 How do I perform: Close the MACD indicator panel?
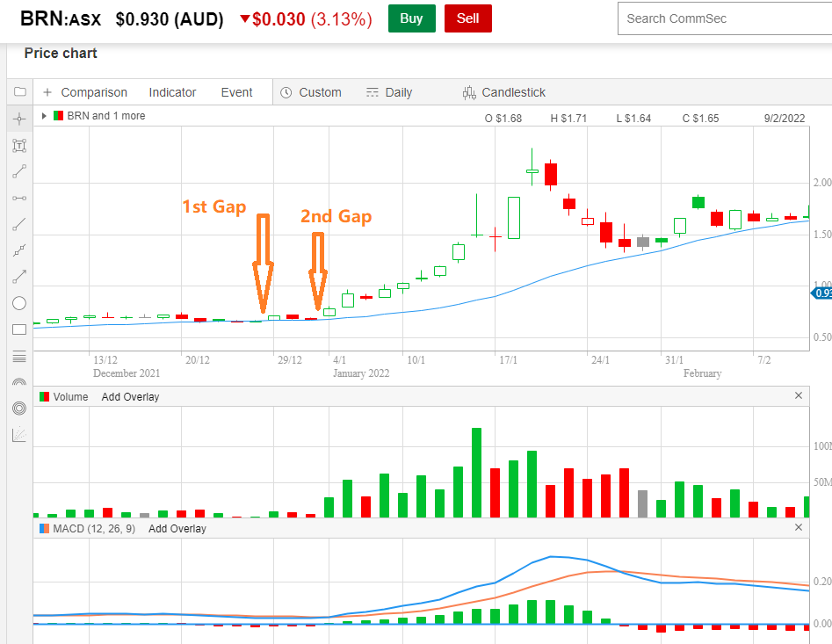[799, 528]
